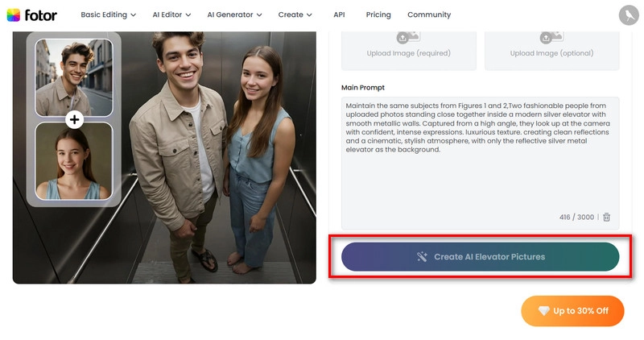The image size is (644, 340).
Task: Click inside the Main Prompt text area
Action: click(480, 177)
